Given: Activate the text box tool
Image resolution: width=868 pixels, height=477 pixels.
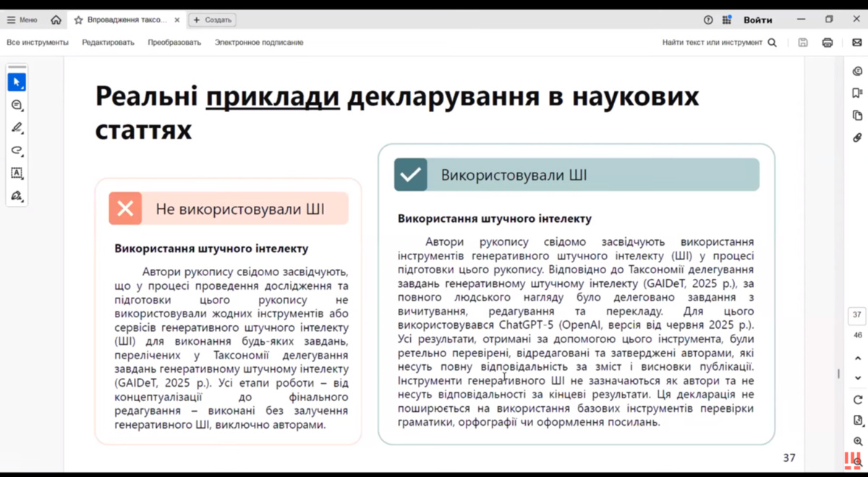Looking at the screenshot, I should point(17,173).
